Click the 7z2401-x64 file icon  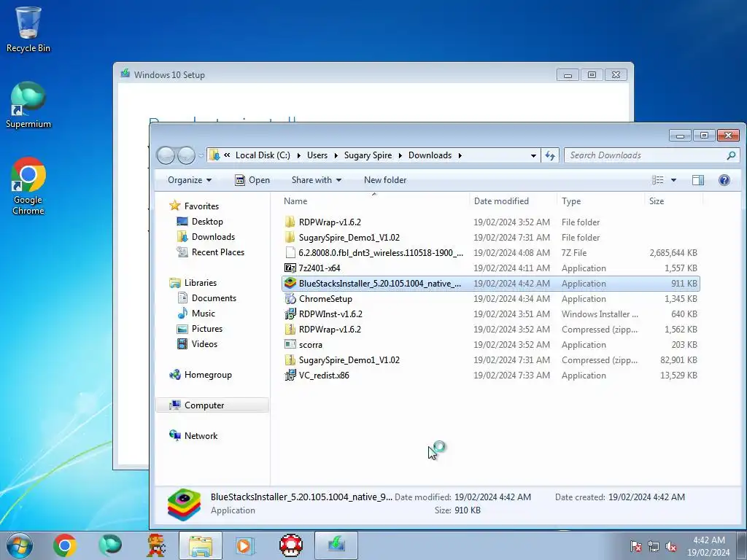coord(290,268)
